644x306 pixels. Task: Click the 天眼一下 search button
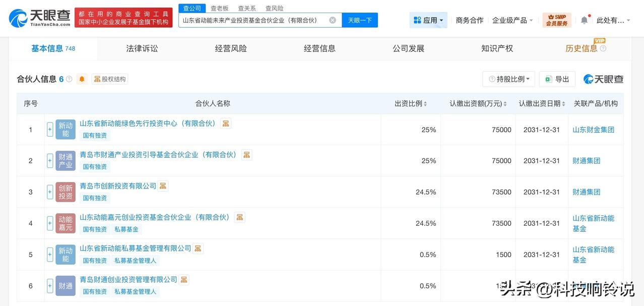click(360, 20)
